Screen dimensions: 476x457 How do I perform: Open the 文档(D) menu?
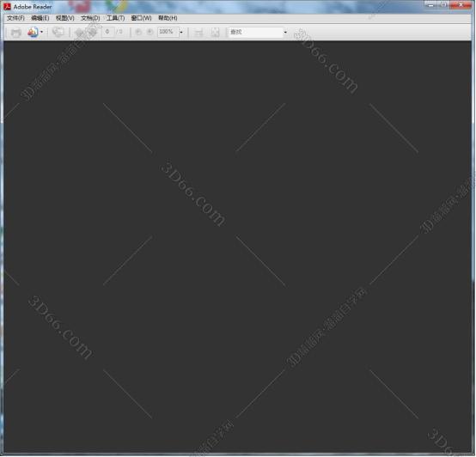pos(90,18)
